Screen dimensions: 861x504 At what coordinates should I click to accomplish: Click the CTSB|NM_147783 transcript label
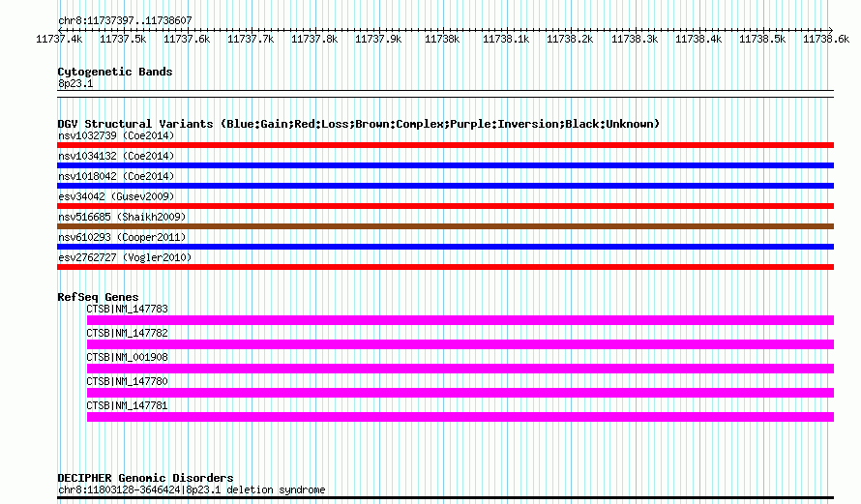[128, 310]
